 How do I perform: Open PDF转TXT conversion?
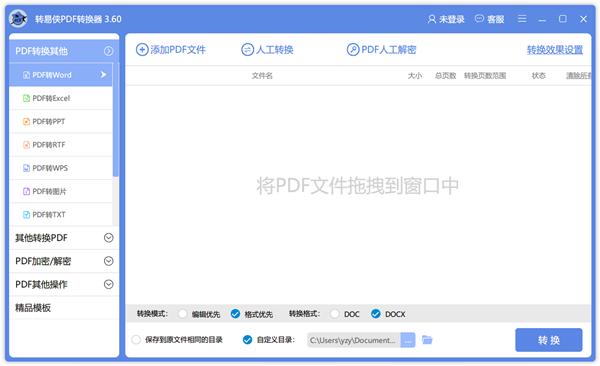tap(61, 215)
